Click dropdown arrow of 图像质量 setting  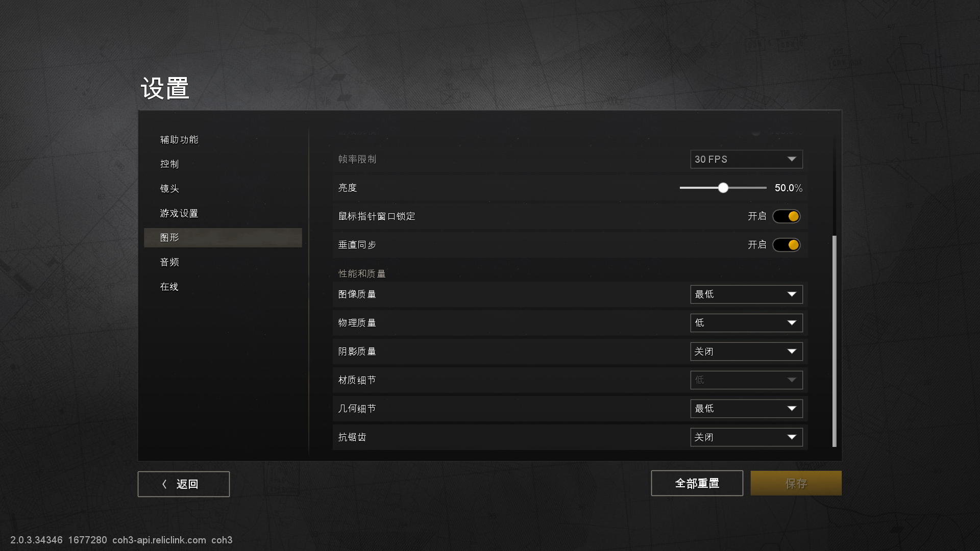792,294
